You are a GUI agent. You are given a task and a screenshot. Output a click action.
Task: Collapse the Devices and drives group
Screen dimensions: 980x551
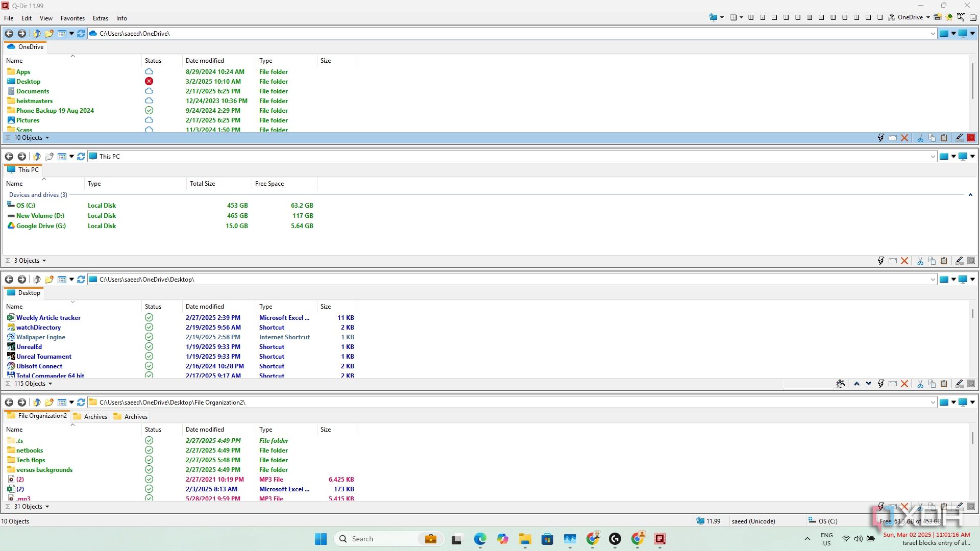tap(970, 195)
